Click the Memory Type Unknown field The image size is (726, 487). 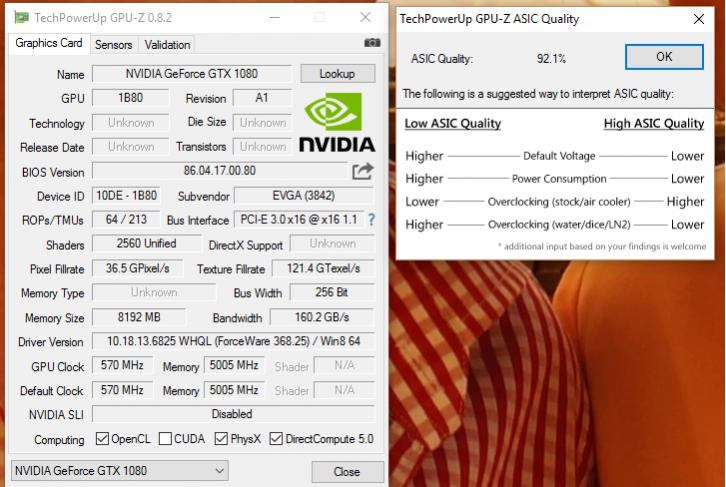[x=154, y=293]
